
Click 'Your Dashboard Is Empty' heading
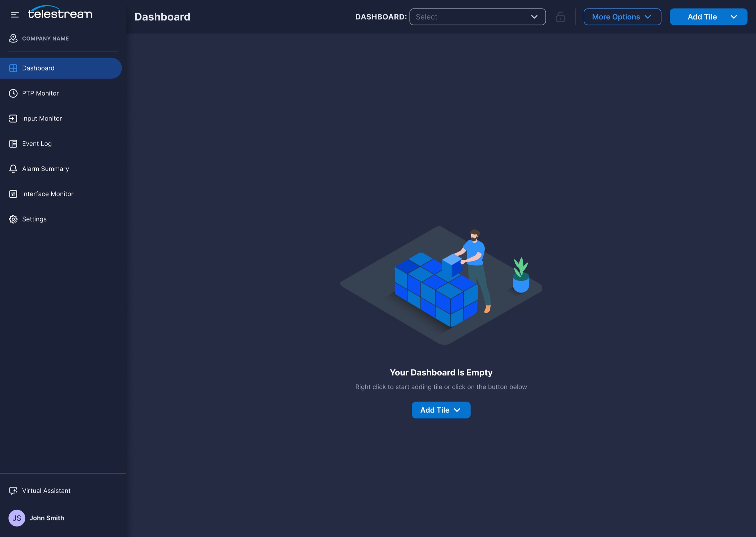pyautogui.click(x=441, y=372)
